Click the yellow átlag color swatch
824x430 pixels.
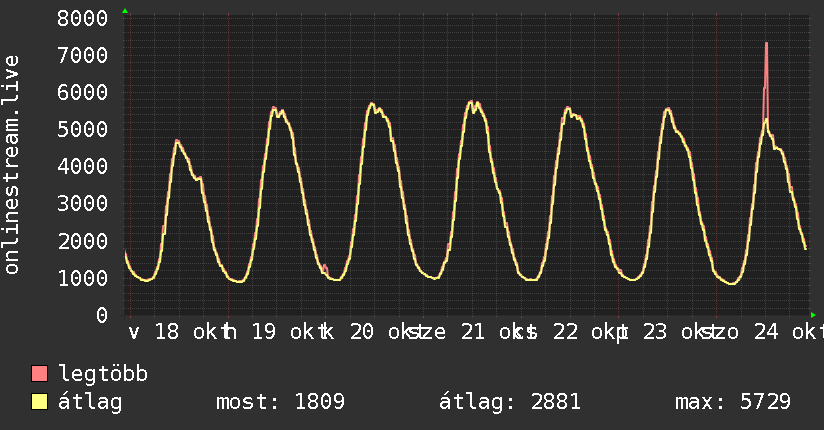(40, 402)
